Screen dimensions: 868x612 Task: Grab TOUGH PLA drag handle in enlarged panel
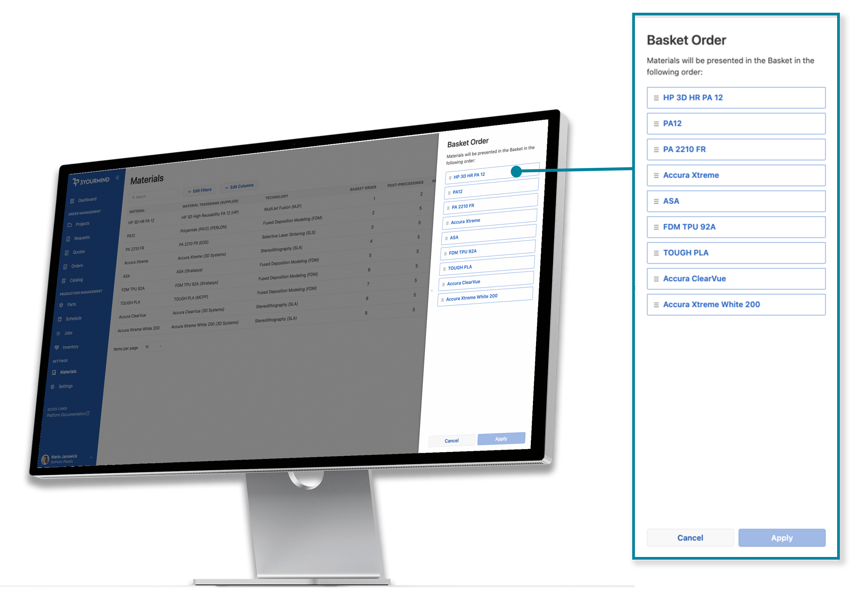[656, 253]
